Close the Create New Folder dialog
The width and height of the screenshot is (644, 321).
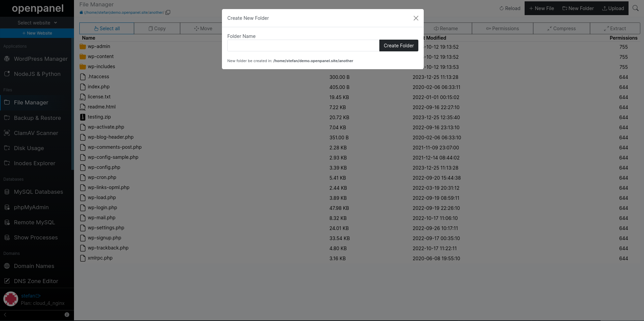click(416, 18)
